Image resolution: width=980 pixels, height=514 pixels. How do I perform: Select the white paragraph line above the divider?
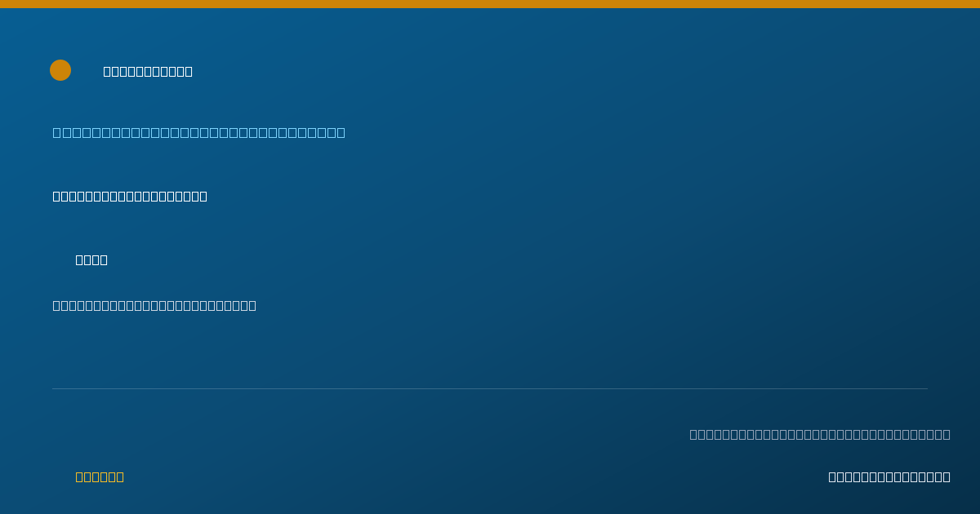(x=154, y=305)
